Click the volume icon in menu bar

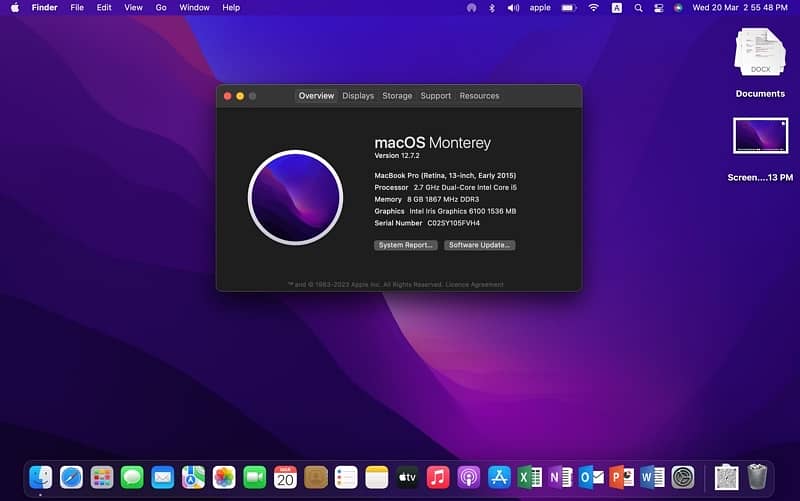point(513,8)
